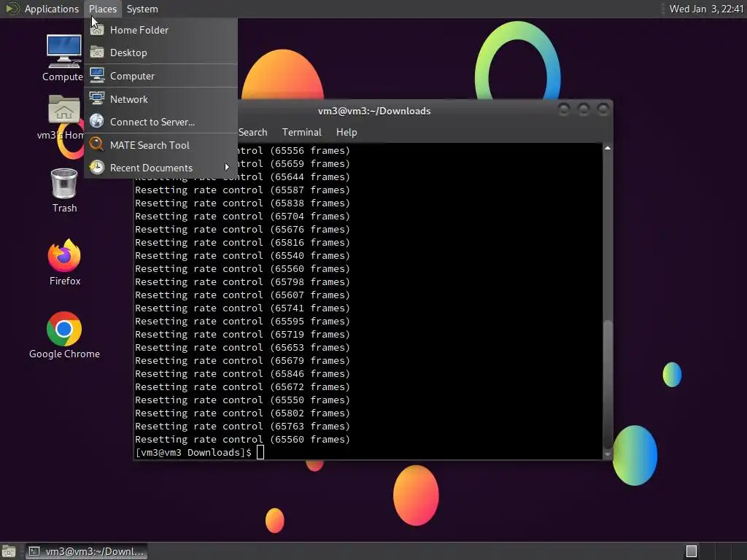Close the terminal window
The image size is (747, 560).
click(603, 109)
